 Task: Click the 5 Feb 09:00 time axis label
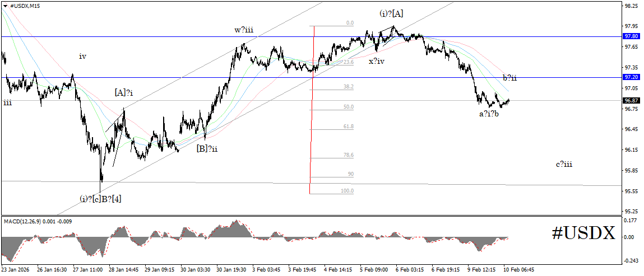(x=374, y=270)
